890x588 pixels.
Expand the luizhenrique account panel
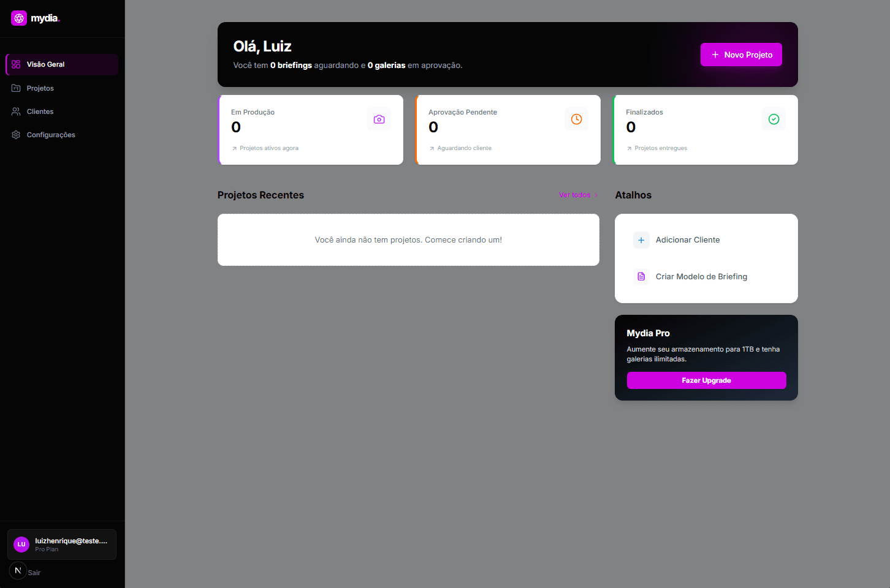(x=71, y=544)
